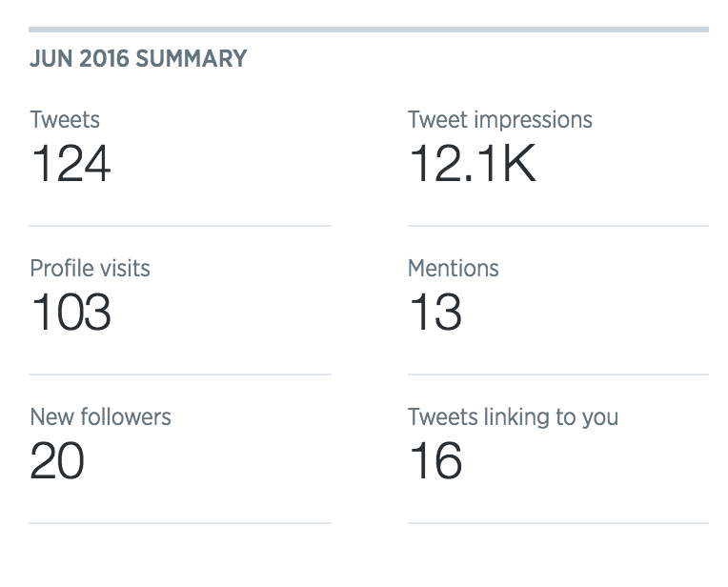Click divider line below New followers
Image resolution: width=728 pixels, height=587 pixels.
click(x=180, y=523)
